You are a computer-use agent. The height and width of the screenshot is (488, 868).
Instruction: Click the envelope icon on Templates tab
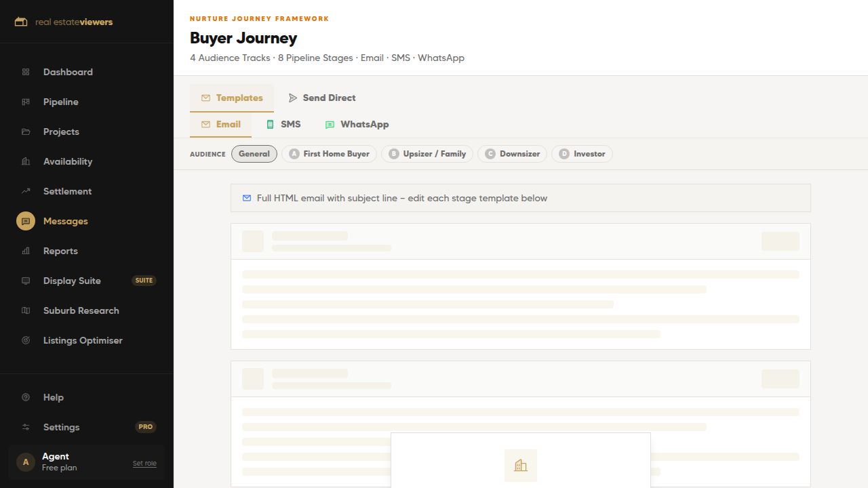coord(205,98)
